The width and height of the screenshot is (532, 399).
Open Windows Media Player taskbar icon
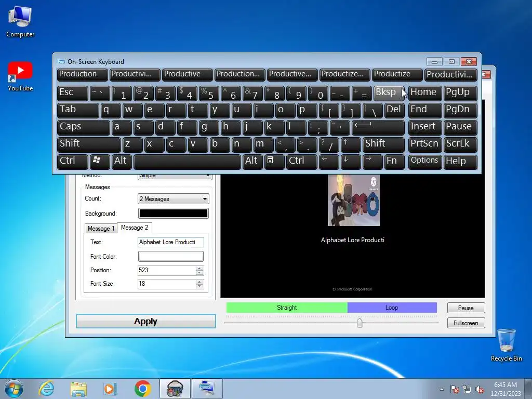pyautogui.click(x=110, y=389)
